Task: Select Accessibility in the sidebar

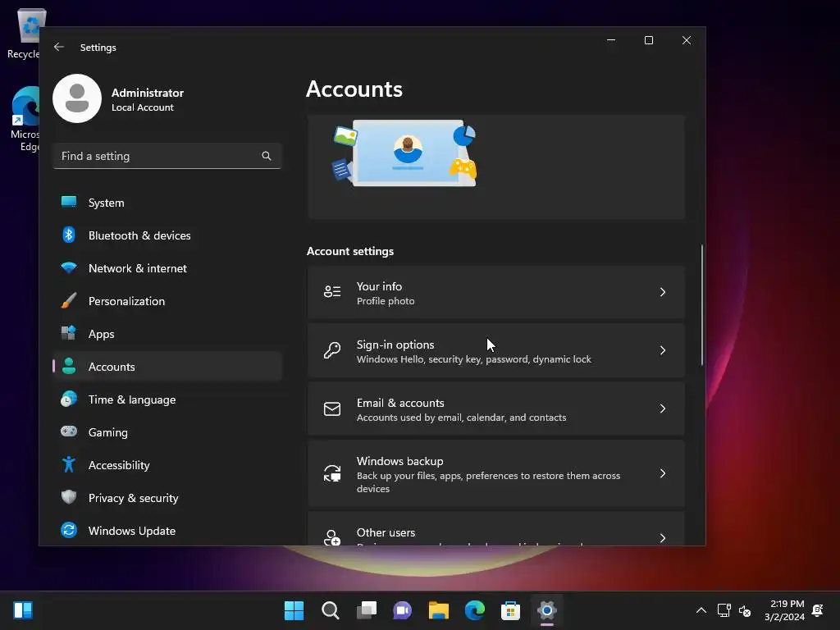Action: tap(167, 465)
